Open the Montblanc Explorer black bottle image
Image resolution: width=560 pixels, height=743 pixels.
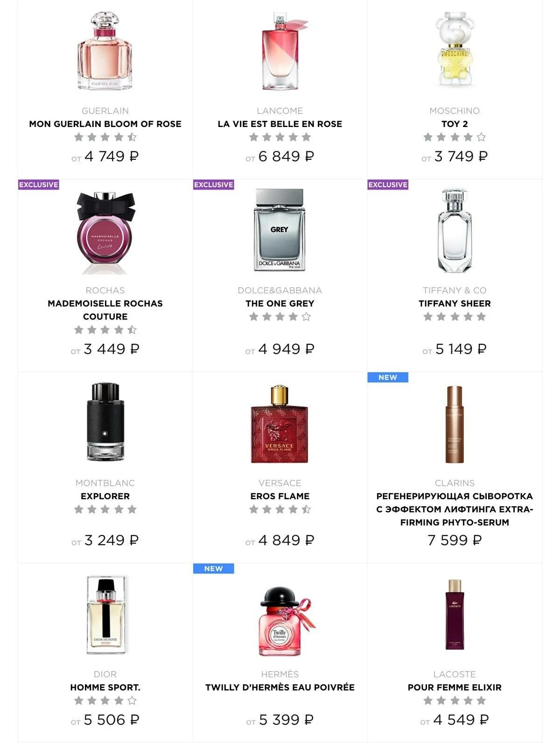click(x=105, y=422)
